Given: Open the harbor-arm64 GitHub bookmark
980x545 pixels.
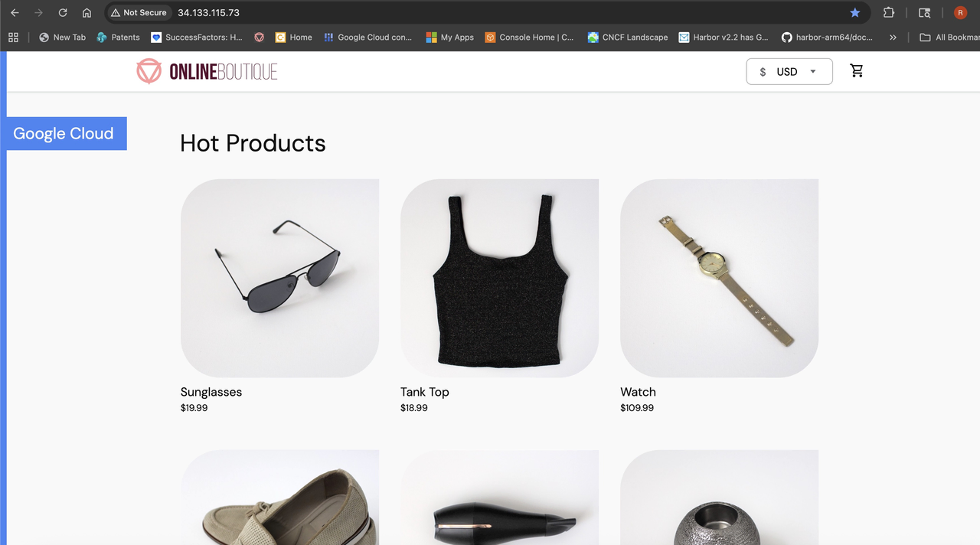Looking at the screenshot, I should click(827, 37).
